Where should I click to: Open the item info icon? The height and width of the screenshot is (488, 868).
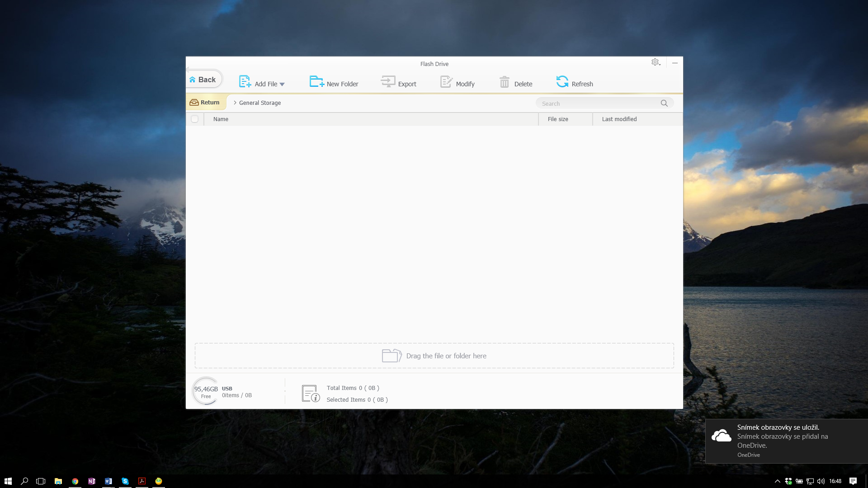(311, 394)
